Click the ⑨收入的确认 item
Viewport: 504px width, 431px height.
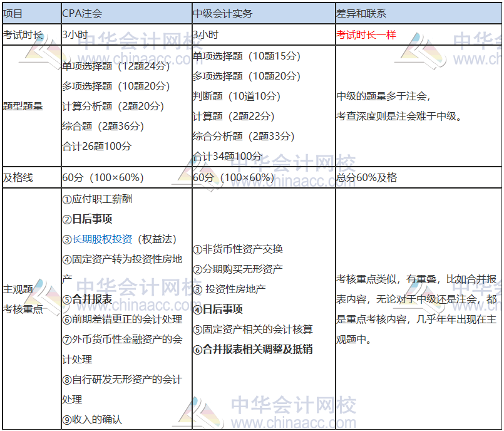click(x=92, y=420)
